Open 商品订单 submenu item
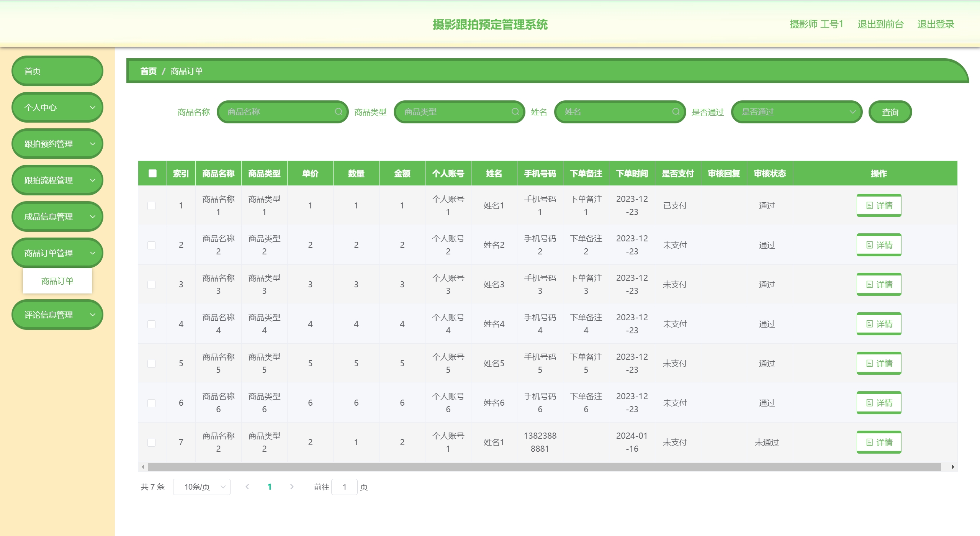 point(57,281)
